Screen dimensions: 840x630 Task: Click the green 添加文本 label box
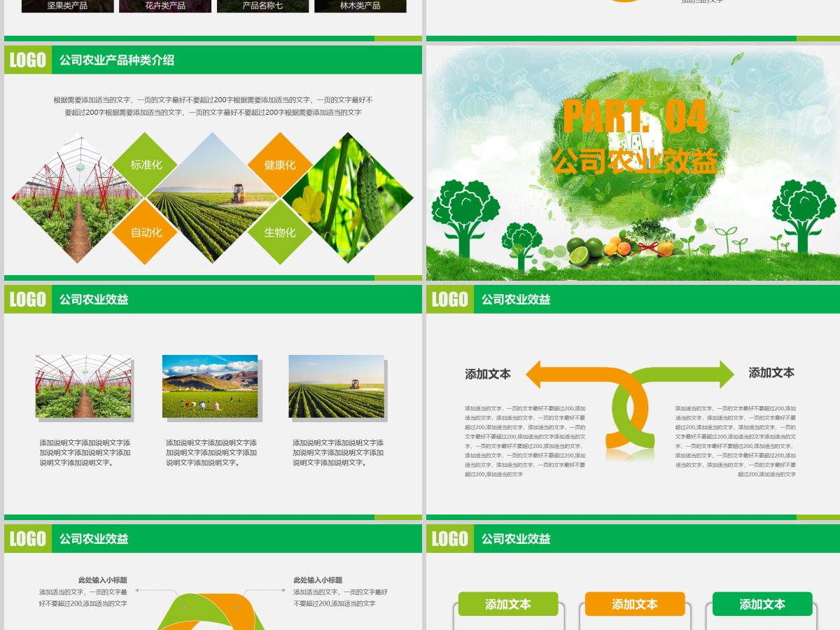click(508, 604)
